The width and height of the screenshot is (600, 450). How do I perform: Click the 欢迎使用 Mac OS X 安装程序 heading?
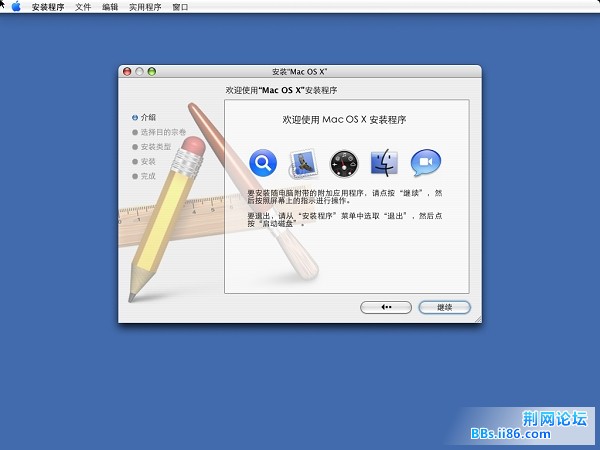pyautogui.click(x=344, y=120)
